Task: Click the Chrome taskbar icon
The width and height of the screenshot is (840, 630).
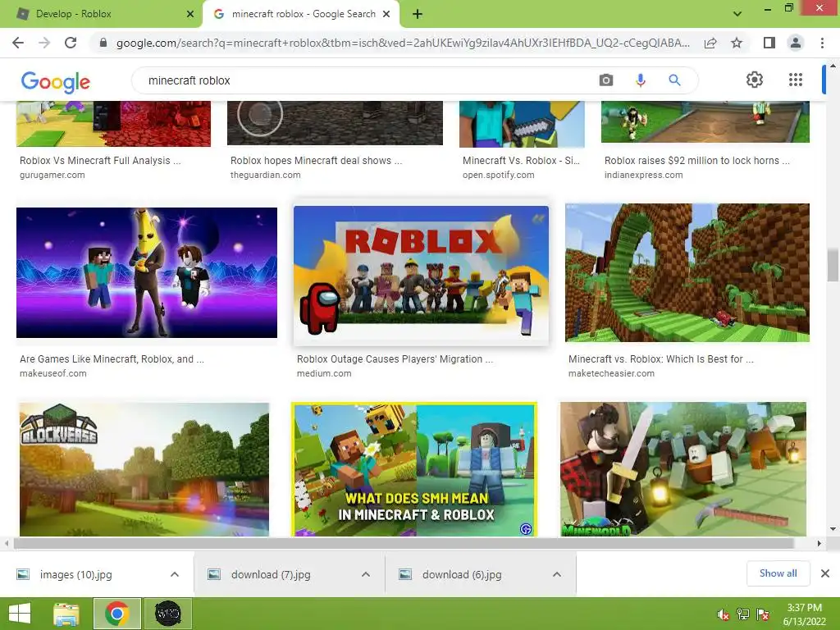Action: point(117,614)
